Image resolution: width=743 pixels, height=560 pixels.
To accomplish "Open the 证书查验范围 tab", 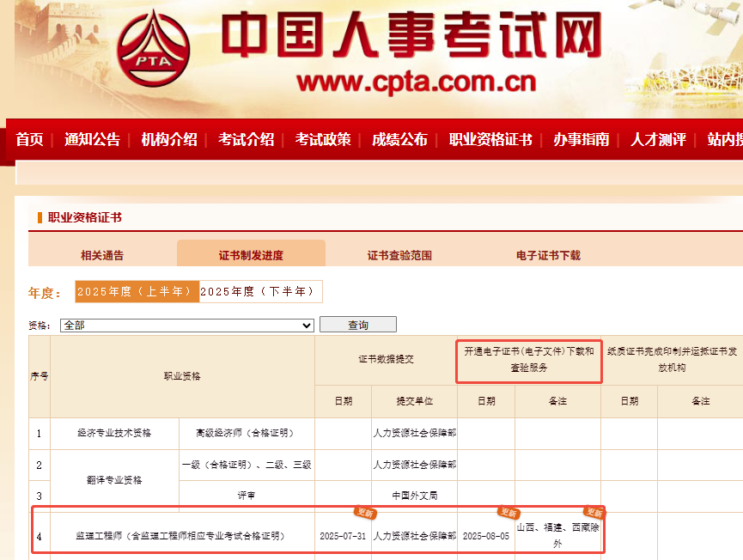I will click(399, 255).
